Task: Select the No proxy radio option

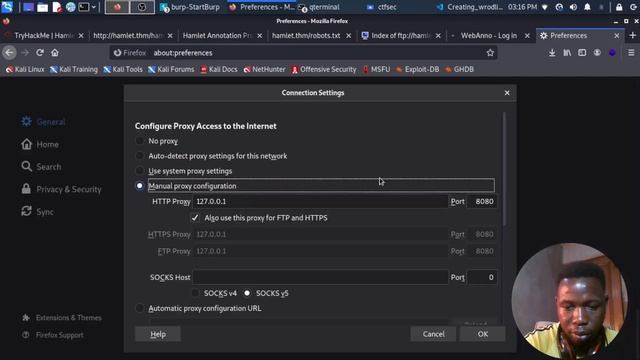Action: [x=140, y=141]
